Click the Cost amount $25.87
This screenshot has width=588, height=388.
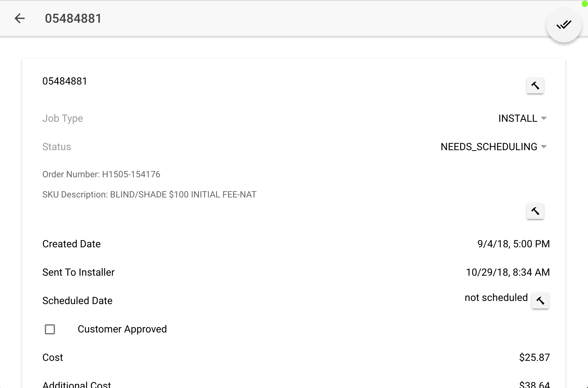pyautogui.click(x=534, y=357)
